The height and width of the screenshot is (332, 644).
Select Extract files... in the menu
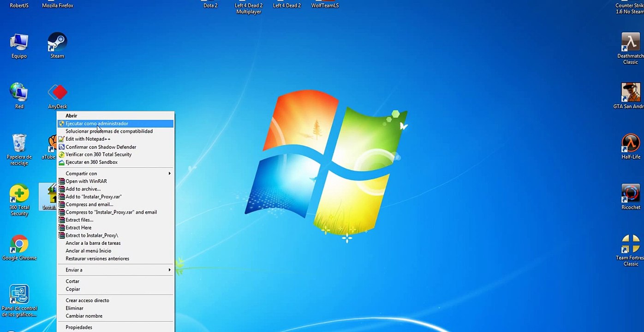point(115,220)
